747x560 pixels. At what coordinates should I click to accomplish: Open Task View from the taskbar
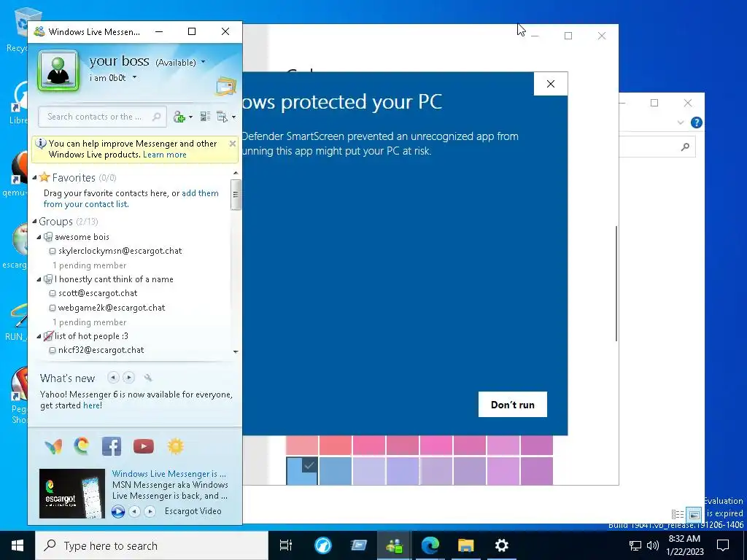[x=286, y=545]
